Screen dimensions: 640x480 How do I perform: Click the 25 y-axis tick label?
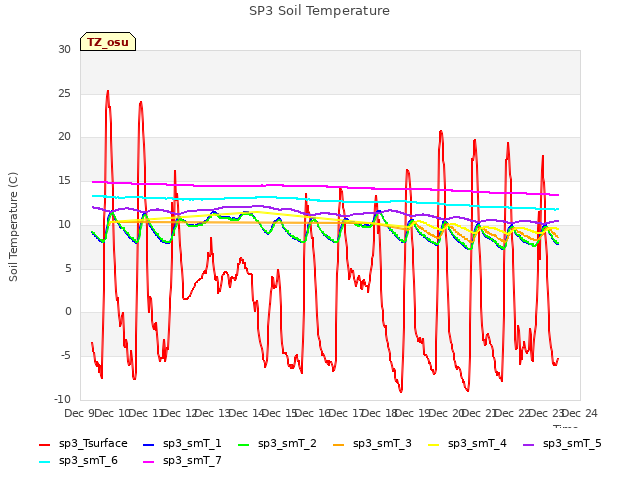pos(64,93)
